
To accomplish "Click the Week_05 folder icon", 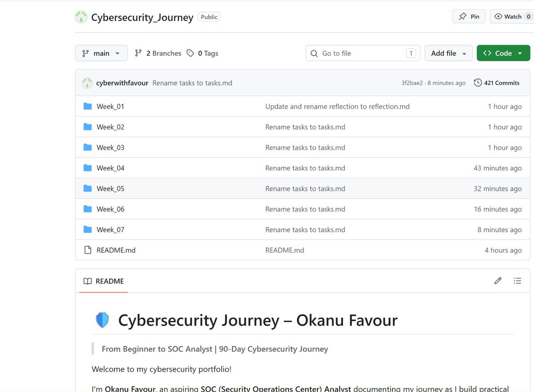I will [x=88, y=188].
